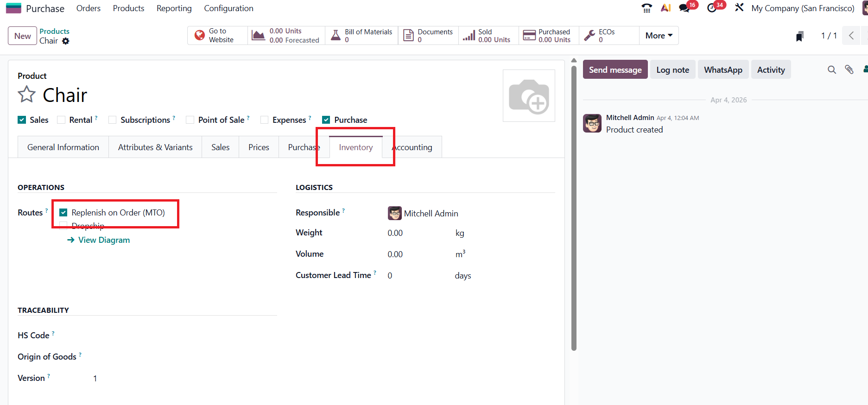Enable the Rental checkbox

click(x=61, y=120)
